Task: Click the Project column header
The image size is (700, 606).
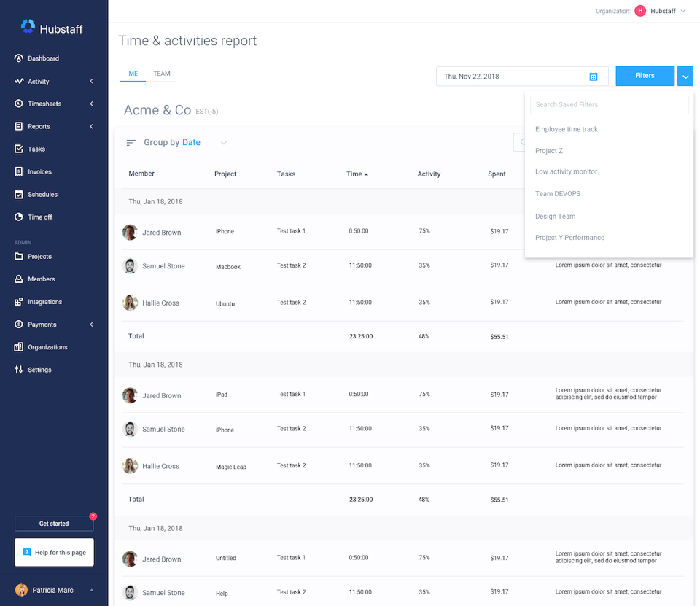Action: coord(225,174)
